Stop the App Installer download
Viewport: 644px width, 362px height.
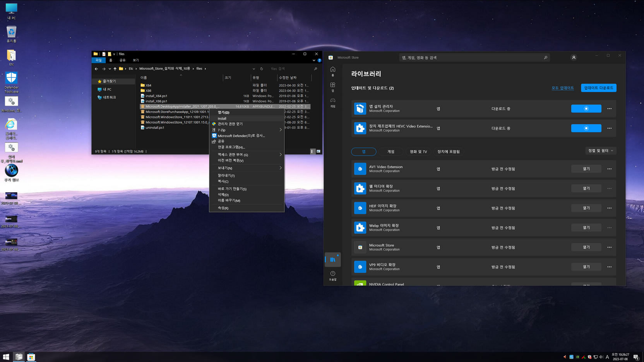(x=586, y=109)
